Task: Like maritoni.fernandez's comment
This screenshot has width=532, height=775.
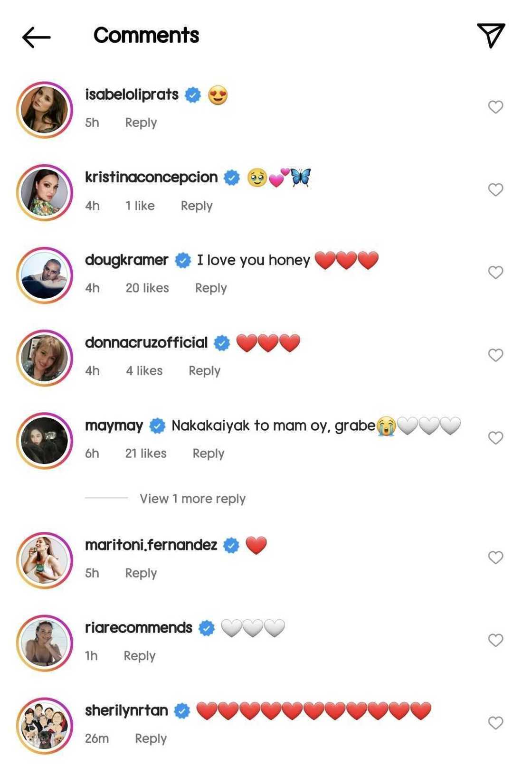Action: click(x=495, y=557)
